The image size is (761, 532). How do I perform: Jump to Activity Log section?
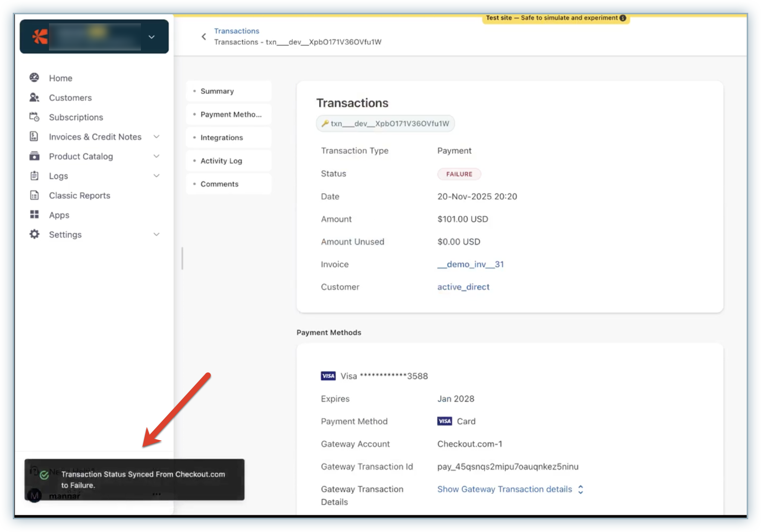tap(221, 161)
